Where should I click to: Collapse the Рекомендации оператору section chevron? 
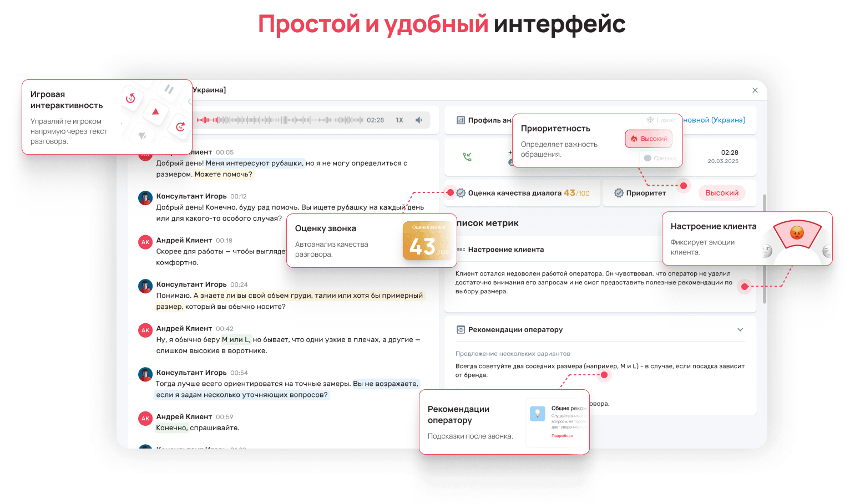click(x=740, y=330)
